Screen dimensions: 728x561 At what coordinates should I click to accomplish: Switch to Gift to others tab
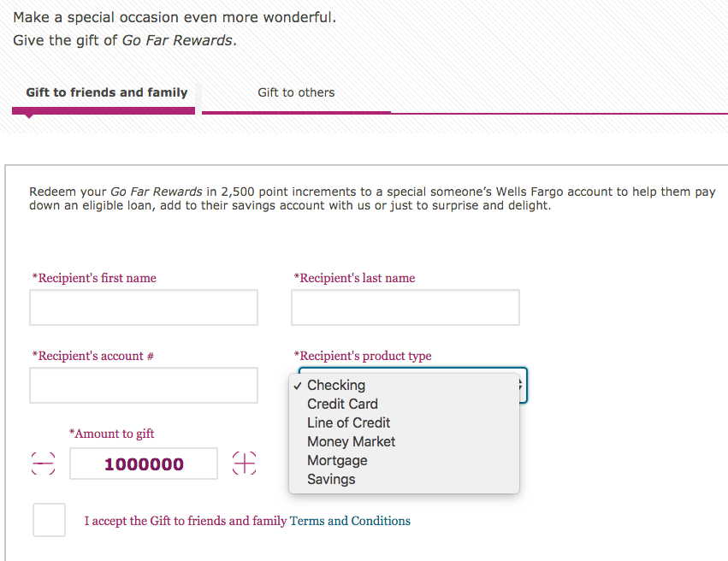(x=296, y=93)
